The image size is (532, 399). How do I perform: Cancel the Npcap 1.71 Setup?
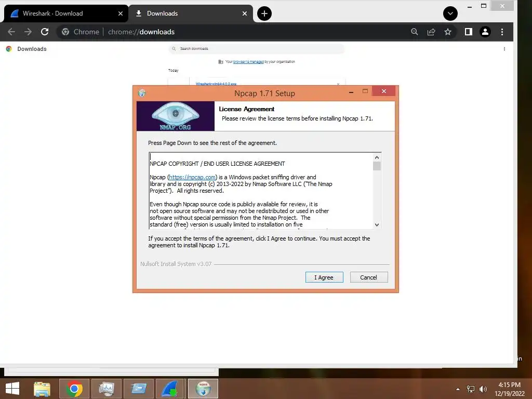click(x=369, y=277)
